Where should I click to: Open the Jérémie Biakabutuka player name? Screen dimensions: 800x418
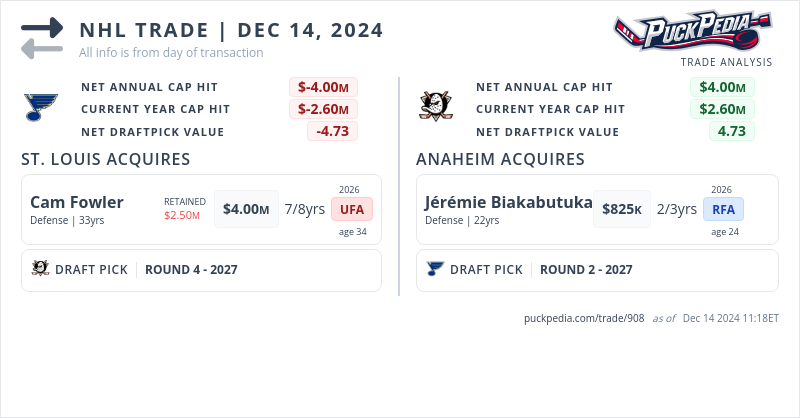pyautogui.click(x=508, y=203)
